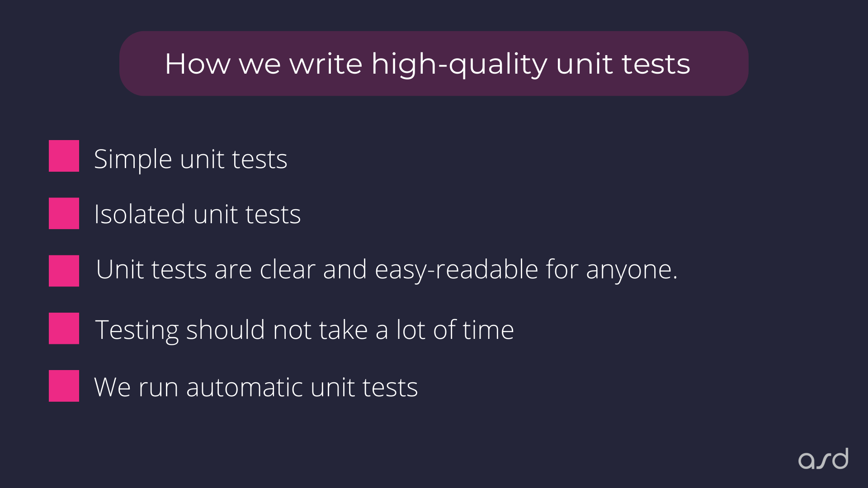
Task: Click the pink square beside Simple unit tests
Action: (64, 156)
